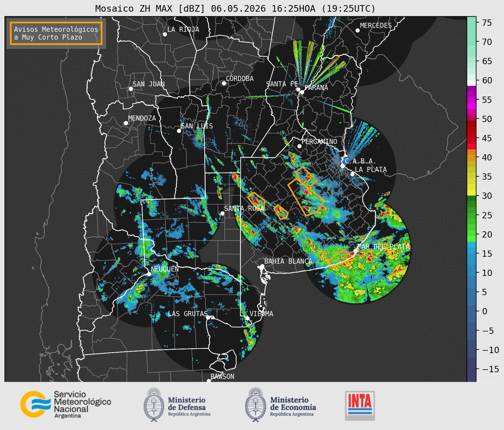Click the Bahía Blanca city label
The image size is (504, 430).
point(288,261)
